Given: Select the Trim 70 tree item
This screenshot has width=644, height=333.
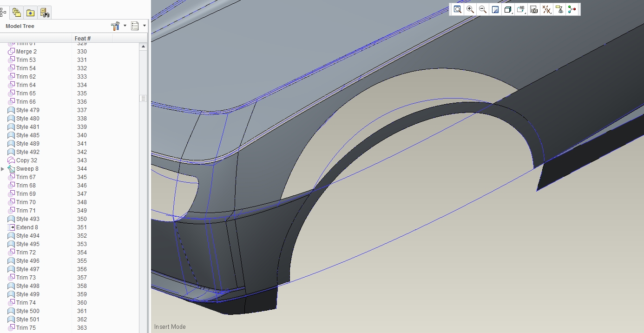Looking at the screenshot, I should tap(26, 202).
